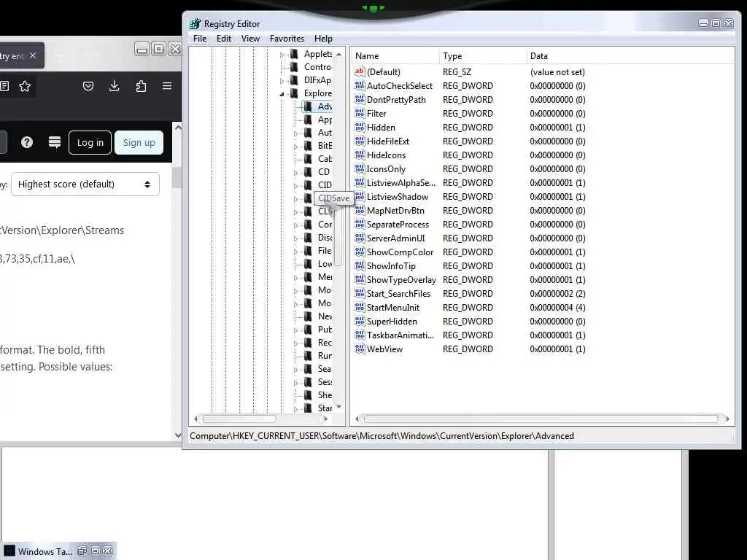Select the ServerAdminUI DWORD icon
This screenshot has width=747, height=560.
[360, 238]
